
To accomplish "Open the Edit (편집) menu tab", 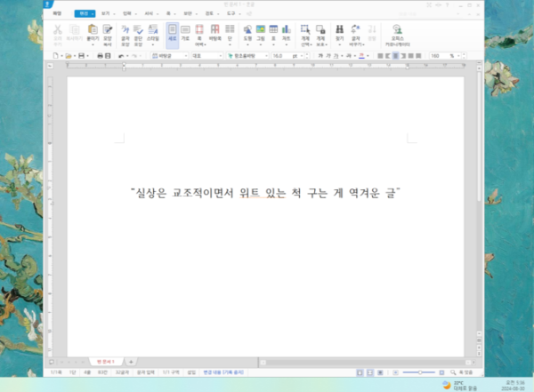I will coord(85,13).
